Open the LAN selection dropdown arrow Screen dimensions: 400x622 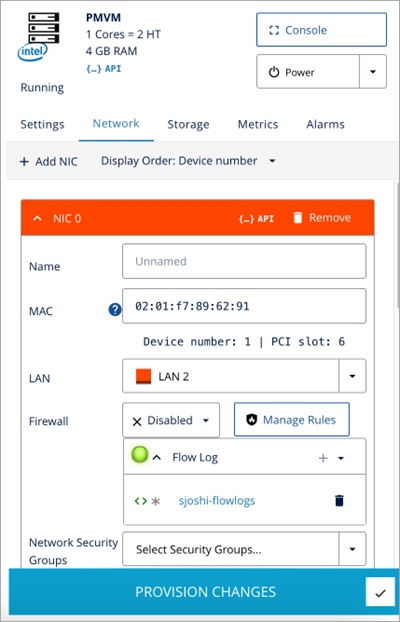pos(352,376)
